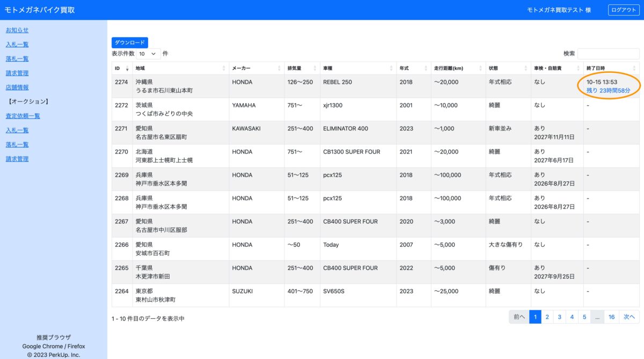Sort by 走行距離(km) column sort icon
This screenshot has height=359, width=644.
click(x=480, y=69)
